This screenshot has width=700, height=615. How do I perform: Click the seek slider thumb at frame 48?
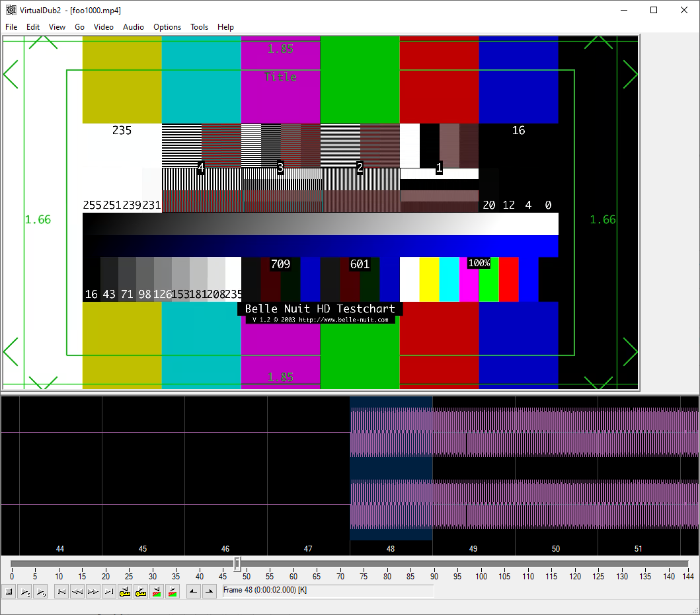click(x=237, y=563)
